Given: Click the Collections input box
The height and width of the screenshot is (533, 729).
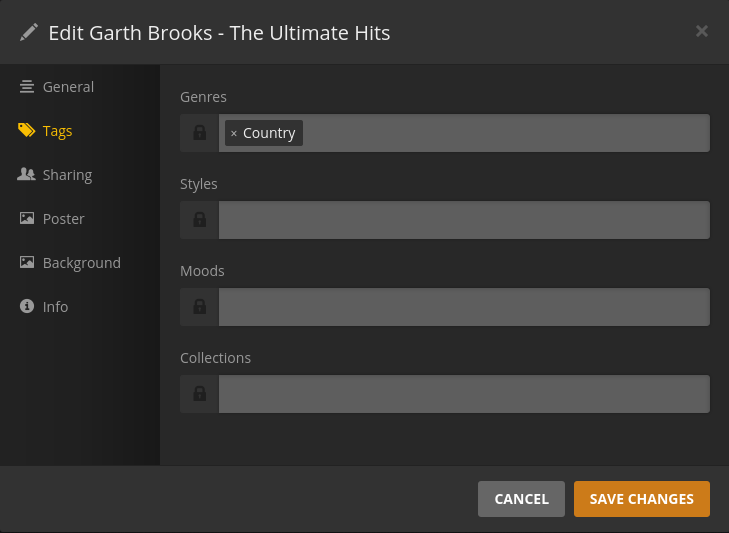Looking at the screenshot, I should [x=464, y=394].
